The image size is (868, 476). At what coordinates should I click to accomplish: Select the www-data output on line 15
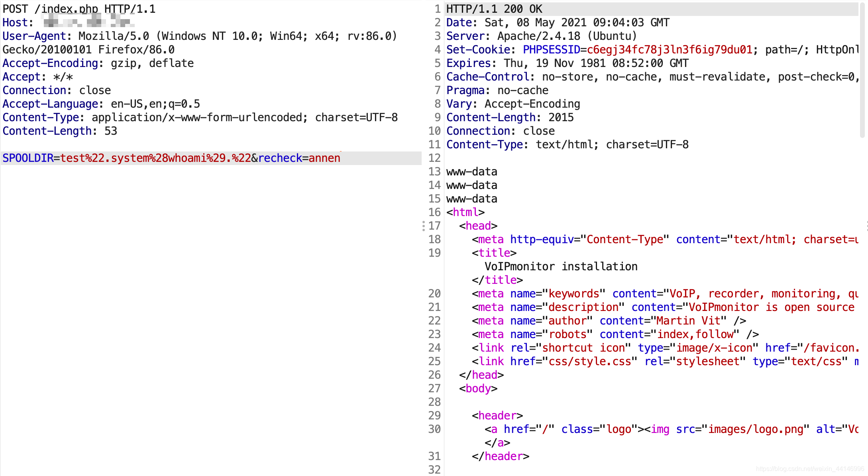pyautogui.click(x=472, y=199)
